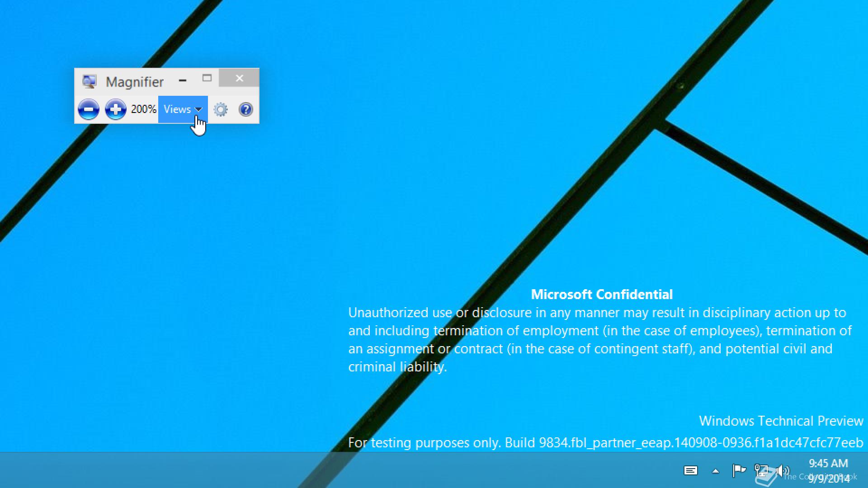The image size is (868, 488).
Task: Minimize the Magnifier window
Action: point(183,80)
